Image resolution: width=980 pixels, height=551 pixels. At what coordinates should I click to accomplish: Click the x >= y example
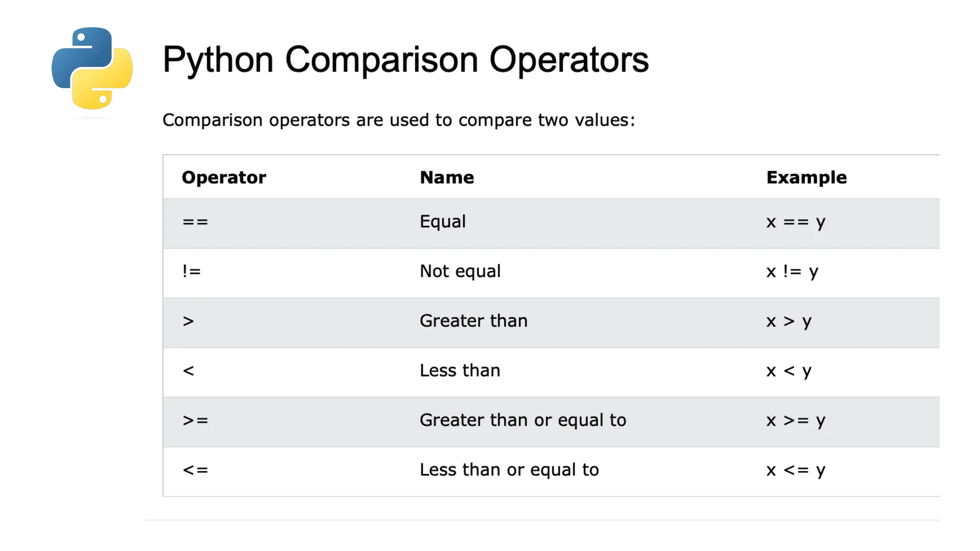coord(796,421)
